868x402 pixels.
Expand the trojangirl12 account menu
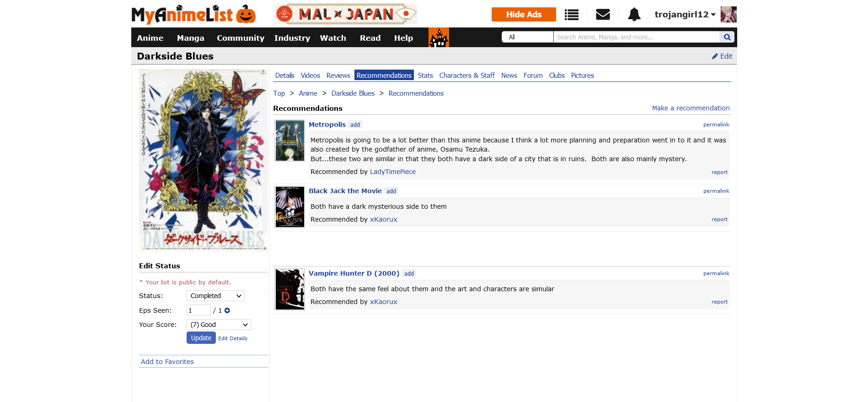tap(685, 15)
